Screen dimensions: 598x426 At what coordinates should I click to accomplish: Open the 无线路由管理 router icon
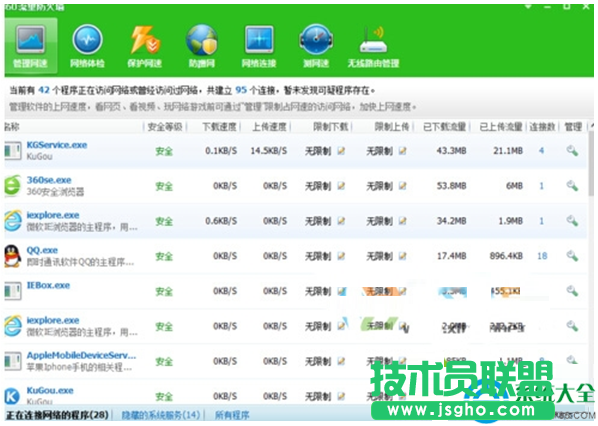point(373,40)
